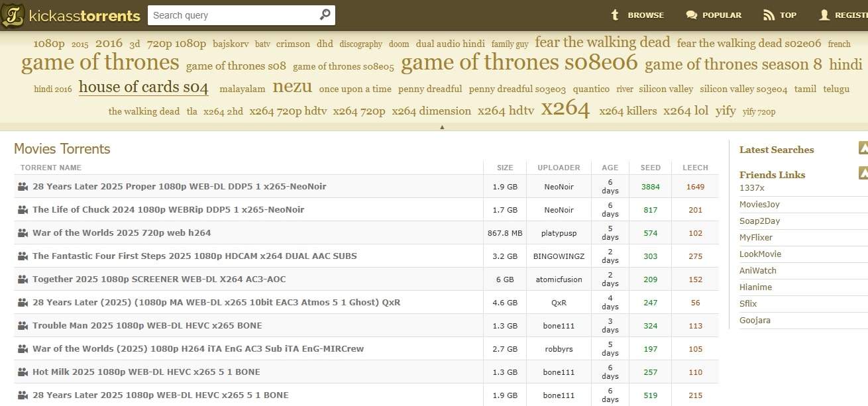Sort torrents by Uploader column

pyautogui.click(x=559, y=168)
